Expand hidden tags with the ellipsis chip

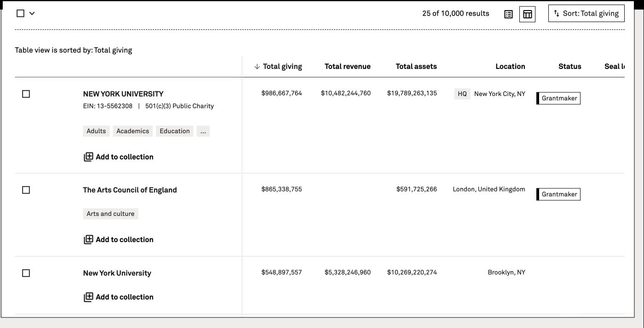203,131
